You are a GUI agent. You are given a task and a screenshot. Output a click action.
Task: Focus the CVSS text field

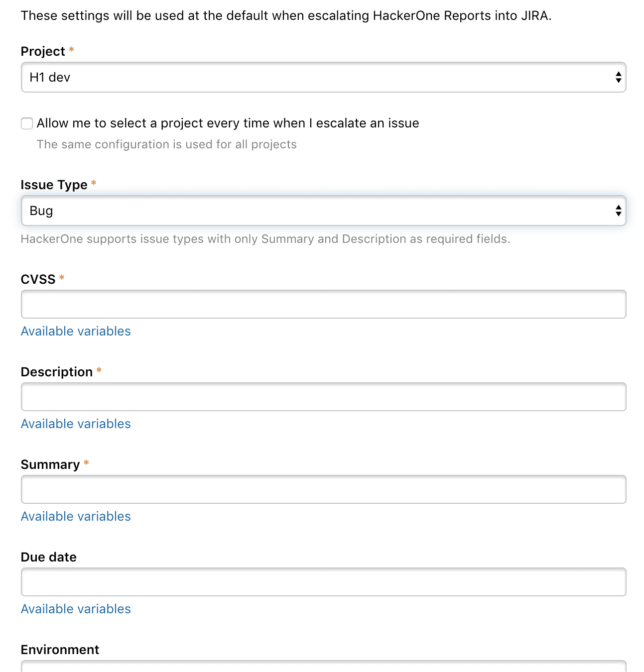pyautogui.click(x=323, y=304)
